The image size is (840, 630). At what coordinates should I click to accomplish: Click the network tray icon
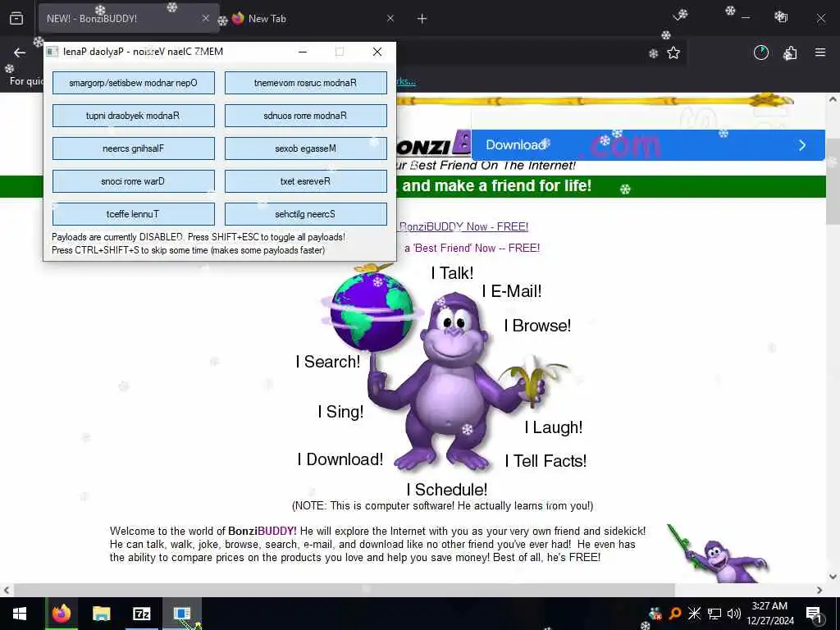pyautogui.click(x=714, y=614)
